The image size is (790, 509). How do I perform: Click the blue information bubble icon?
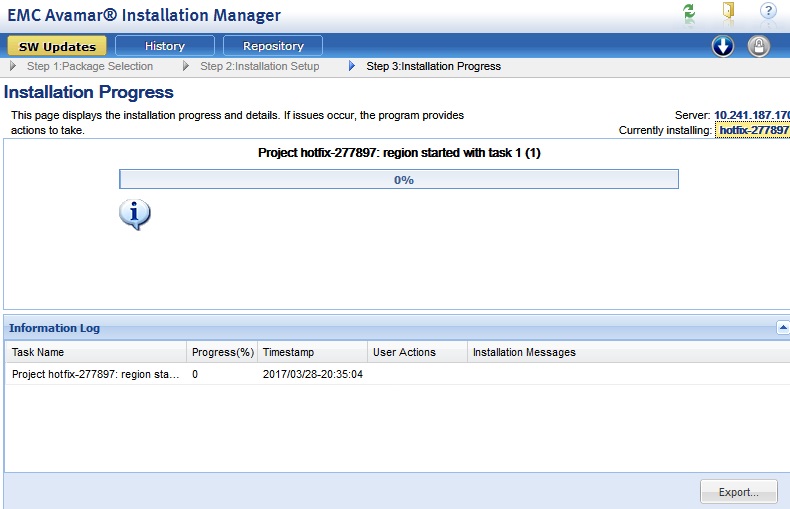click(135, 214)
